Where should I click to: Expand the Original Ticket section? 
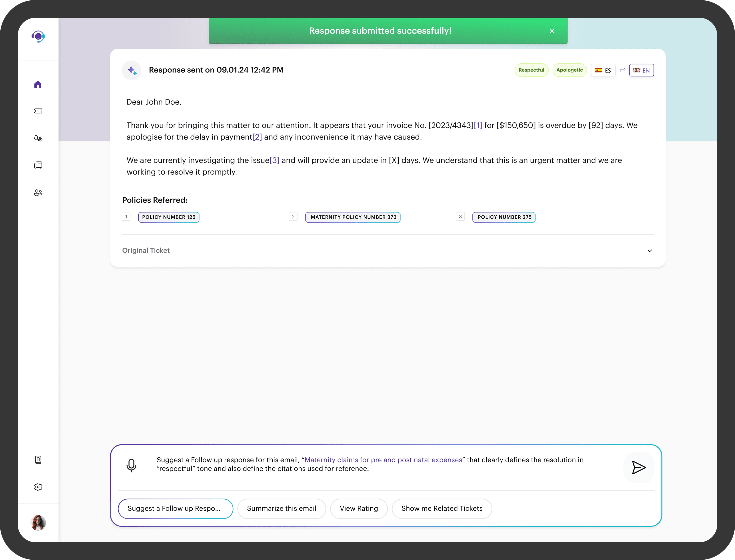pyautogui.click(x=649, y=251)
